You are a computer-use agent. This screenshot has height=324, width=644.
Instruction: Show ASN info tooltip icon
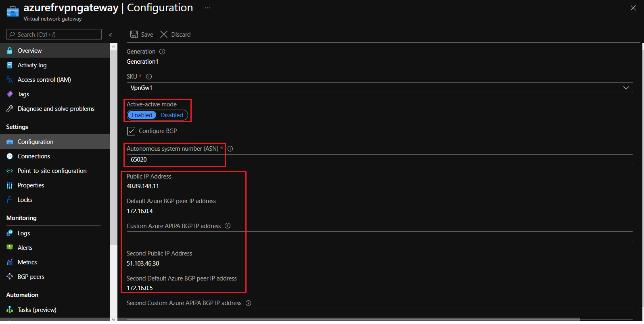(230, 149)
